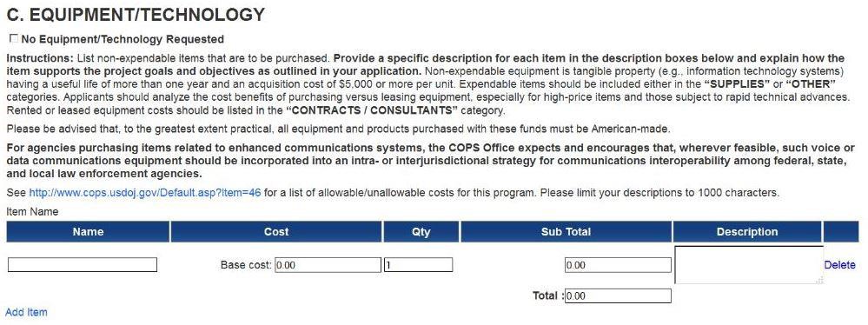Select the Total amount field
This screenshot has height=325, width=868.
618,295
